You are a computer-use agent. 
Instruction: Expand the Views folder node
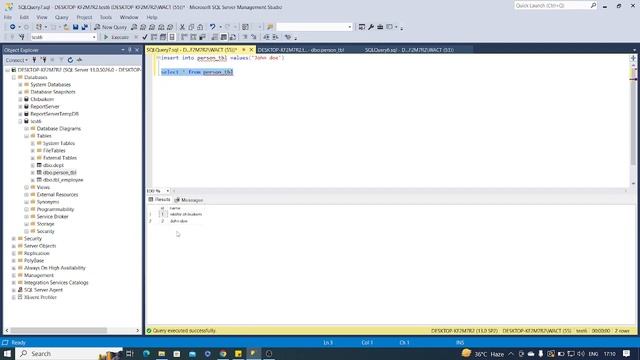pos(27,187)
